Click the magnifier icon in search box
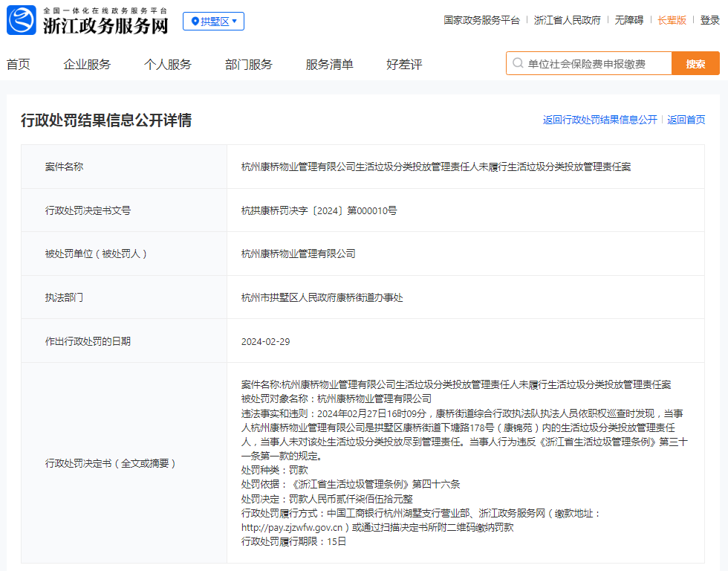The height and width of the screenshot is (571, 728). click(518, 63)
